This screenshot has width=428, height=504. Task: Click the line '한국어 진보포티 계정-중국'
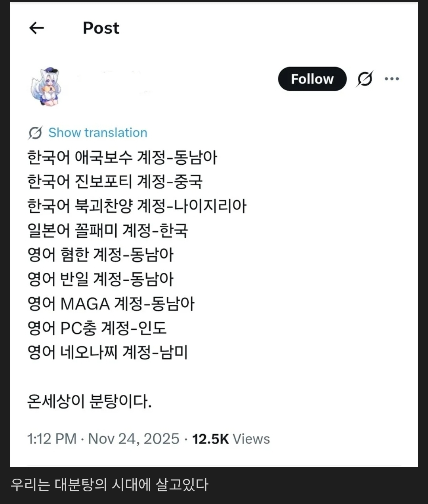(115, 182)
